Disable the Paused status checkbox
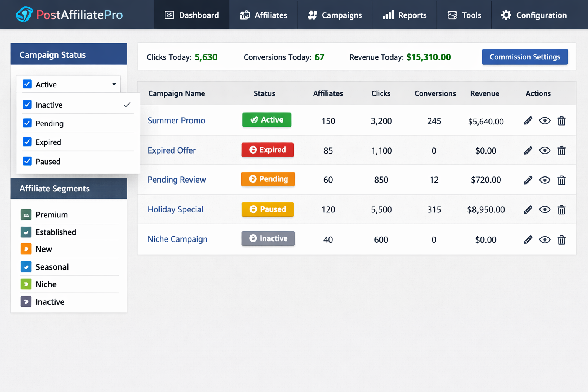This screenshot has width=588, height=392. (27, 161)
